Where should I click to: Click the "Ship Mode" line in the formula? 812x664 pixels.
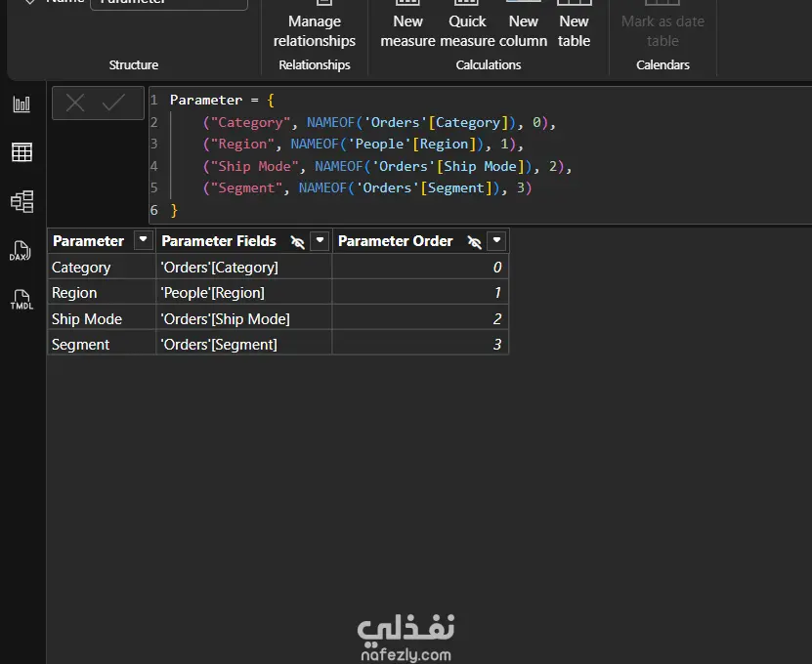pos(387,166)
